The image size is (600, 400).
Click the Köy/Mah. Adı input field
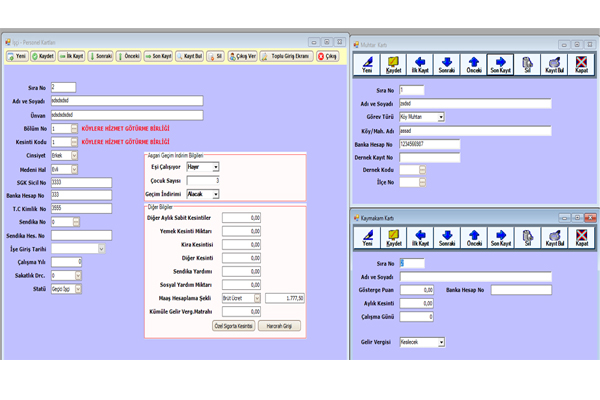[x=474, y=130]
